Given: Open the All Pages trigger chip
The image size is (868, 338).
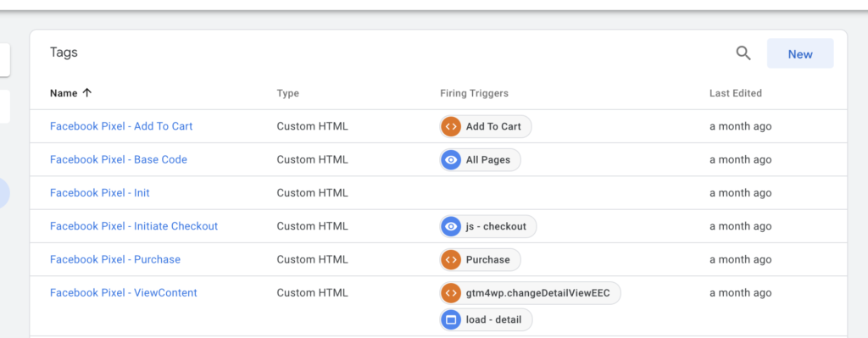Looking at the screenshot, I should [480, 159].
